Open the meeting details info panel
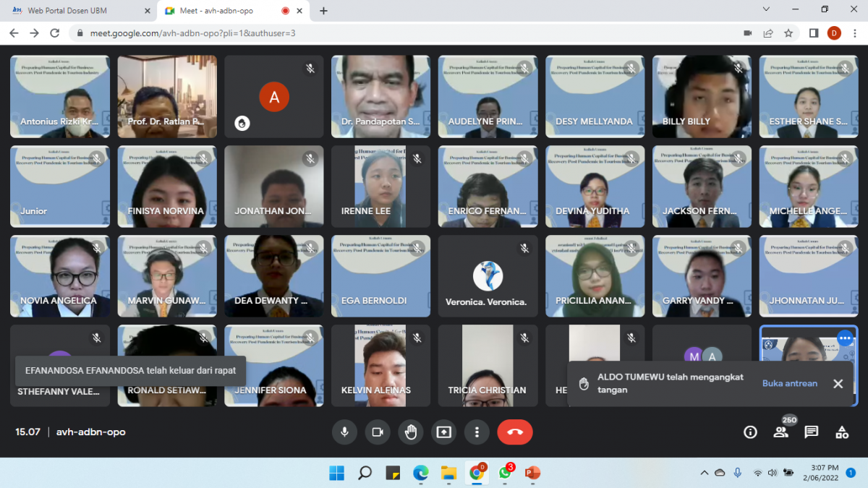 (x=750, y=432)
